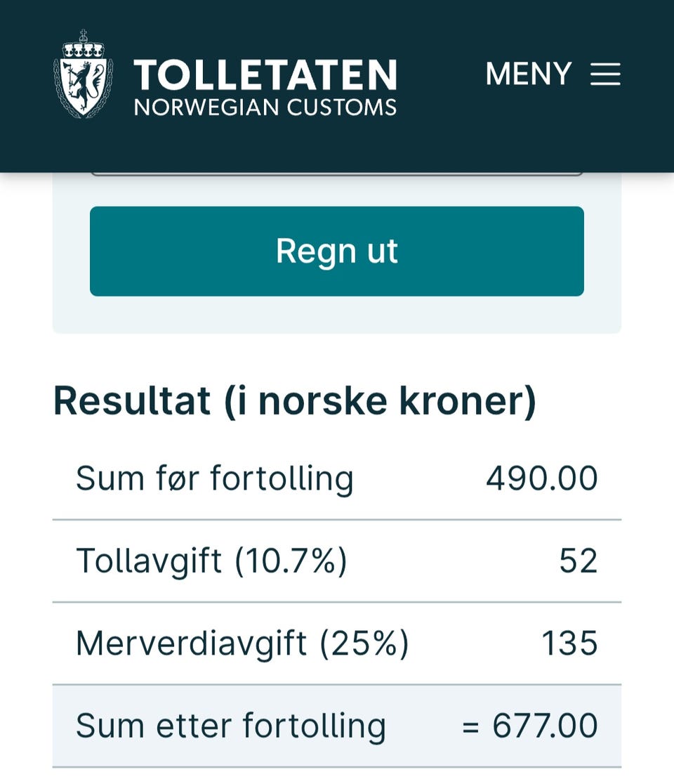
Task: Click the TOLLETATEN wordmark in header
Action: click(x=265, y=75)
